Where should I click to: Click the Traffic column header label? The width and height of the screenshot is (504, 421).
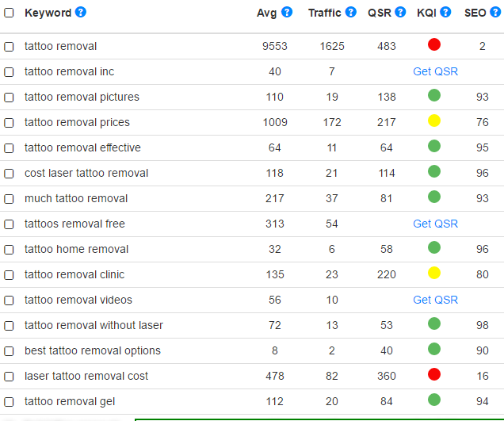pos(324,13)
